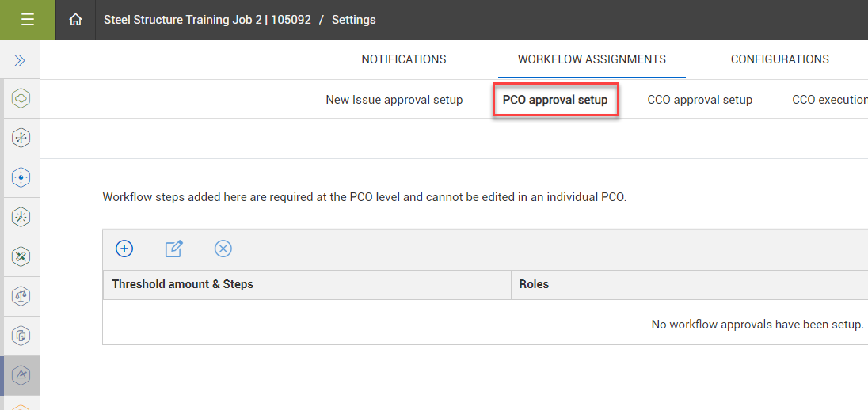This screenshot has height=410, width=868.
Task: Click Steel Structure Training Job 2 breadcrumb
Action: [x=207, y=20]
